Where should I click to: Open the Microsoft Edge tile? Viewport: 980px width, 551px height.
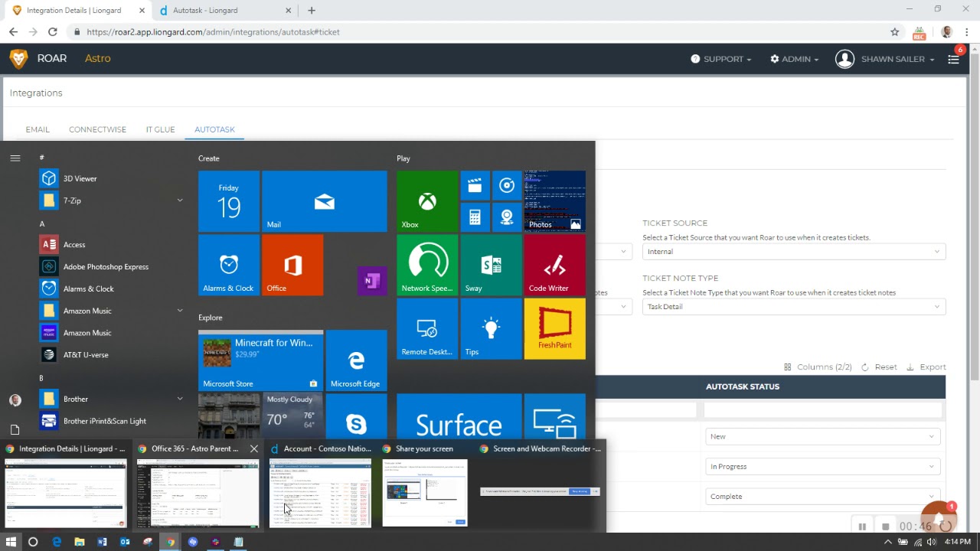(x=357, y=360)
